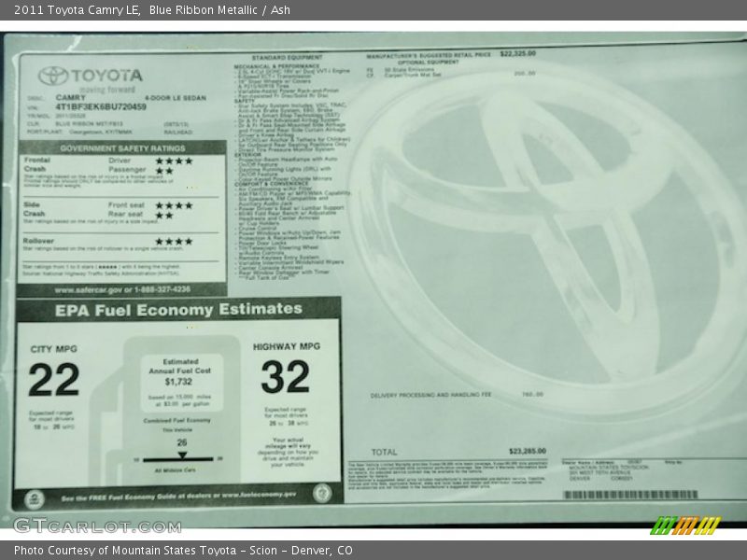
Task: Click the Toyota logo emblem on sticker
Action: tap(53, 76)
